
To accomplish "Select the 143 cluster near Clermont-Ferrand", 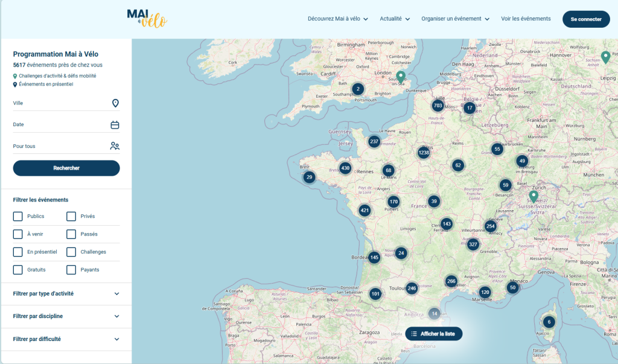I will (446, 223).
